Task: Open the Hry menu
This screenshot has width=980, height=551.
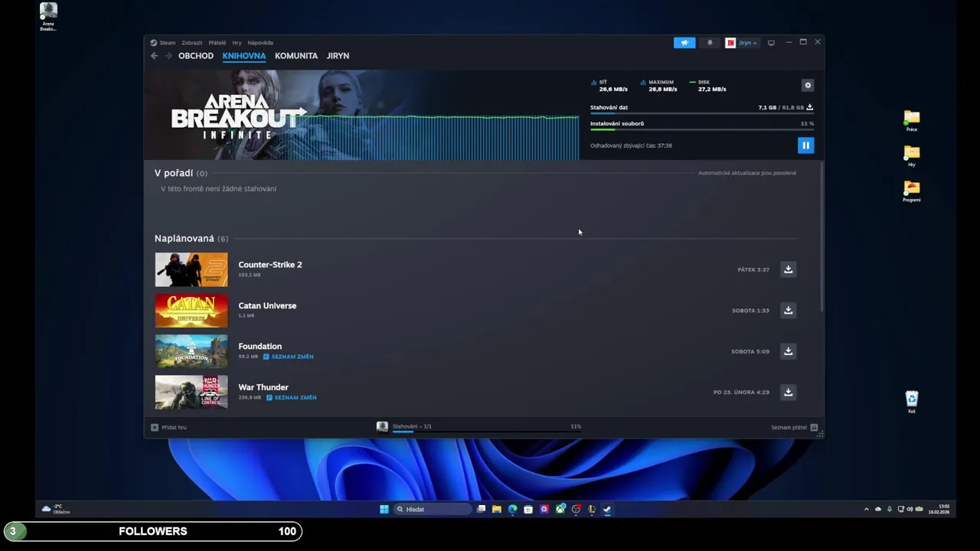Action: coord(237,43)
